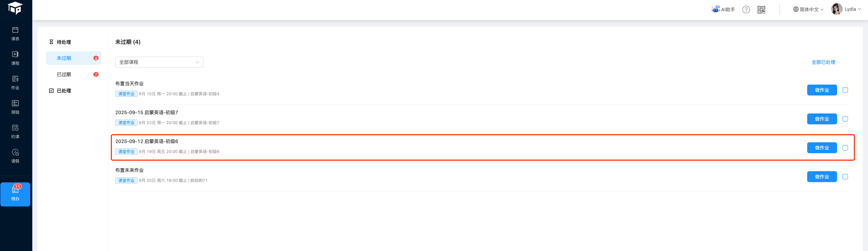This screenshot has height=251, width=868.
Task: Open the 全部课程 course filter dropdown
Action: coord(159,62)
